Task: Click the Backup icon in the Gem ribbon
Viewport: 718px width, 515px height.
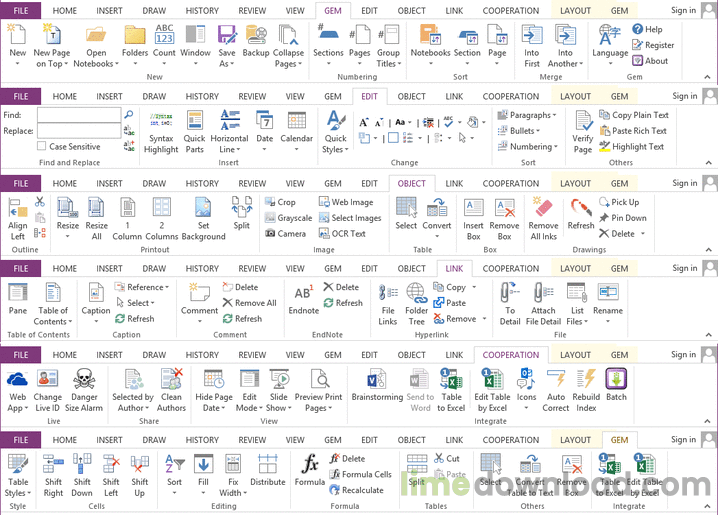Action: (x=256, y=35)
